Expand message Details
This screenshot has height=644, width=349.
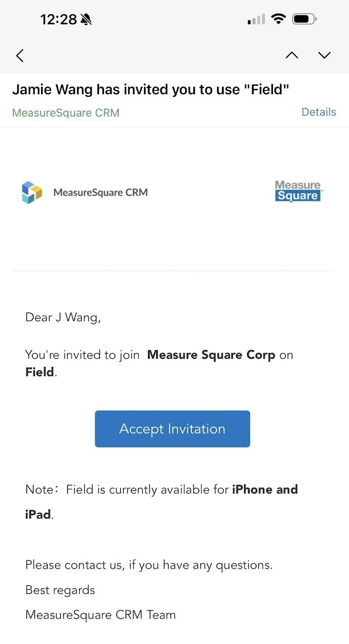coord(319,112)
